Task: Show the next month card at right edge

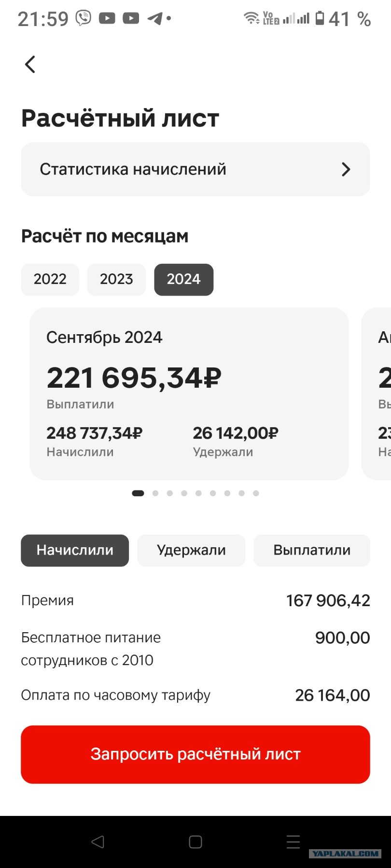Action: [x=377, y=393]
